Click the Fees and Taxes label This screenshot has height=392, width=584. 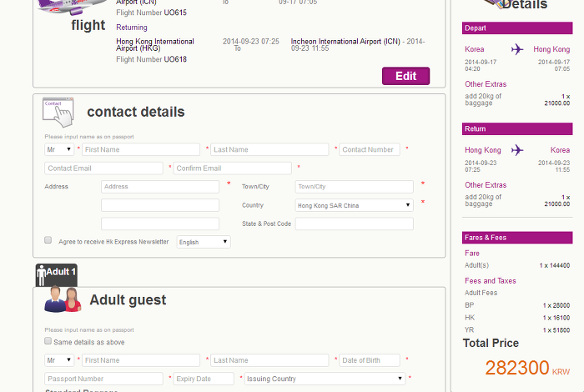491,281
